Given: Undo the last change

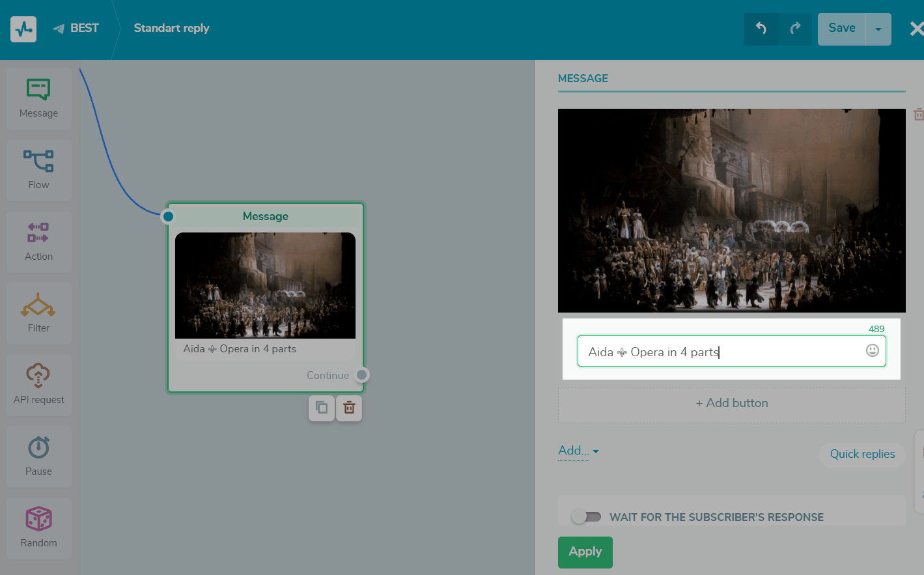Looking at the screenshot, I should tap(761, 29).
